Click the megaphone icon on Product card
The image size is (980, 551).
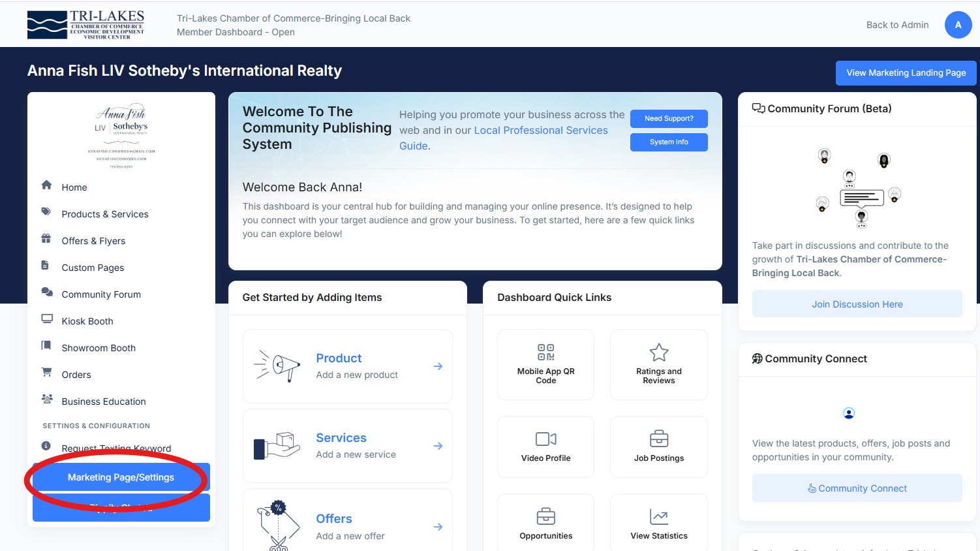click(x=277, y=366)
